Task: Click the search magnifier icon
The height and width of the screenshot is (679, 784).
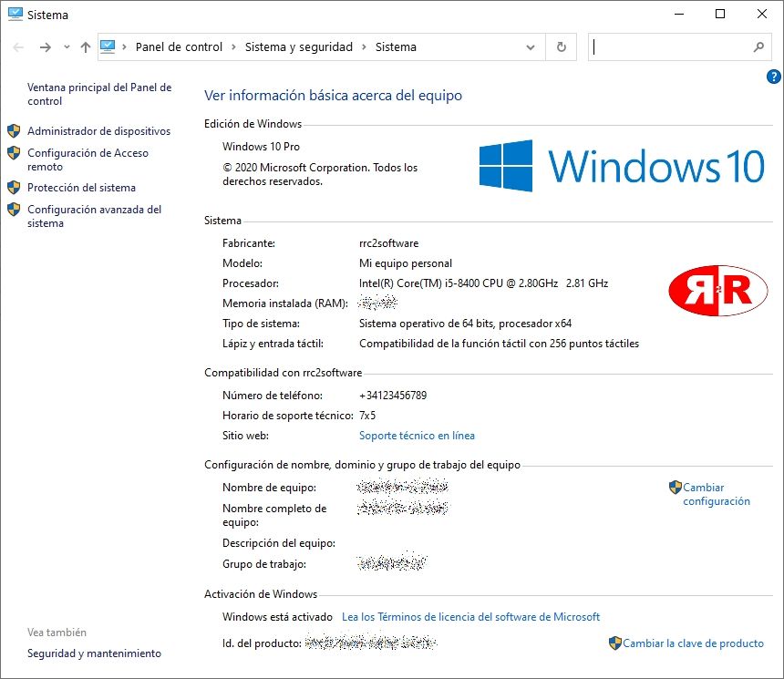Action: click(x=758, y=47)
